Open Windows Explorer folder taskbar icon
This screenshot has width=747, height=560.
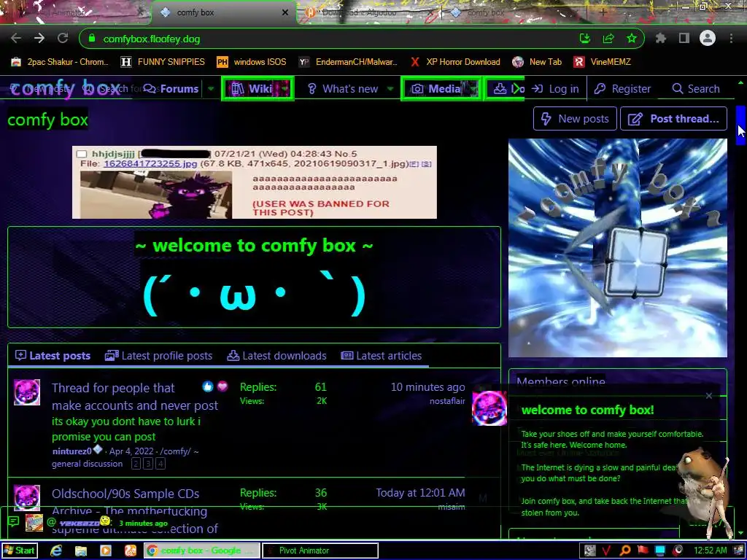pos(81,551)
